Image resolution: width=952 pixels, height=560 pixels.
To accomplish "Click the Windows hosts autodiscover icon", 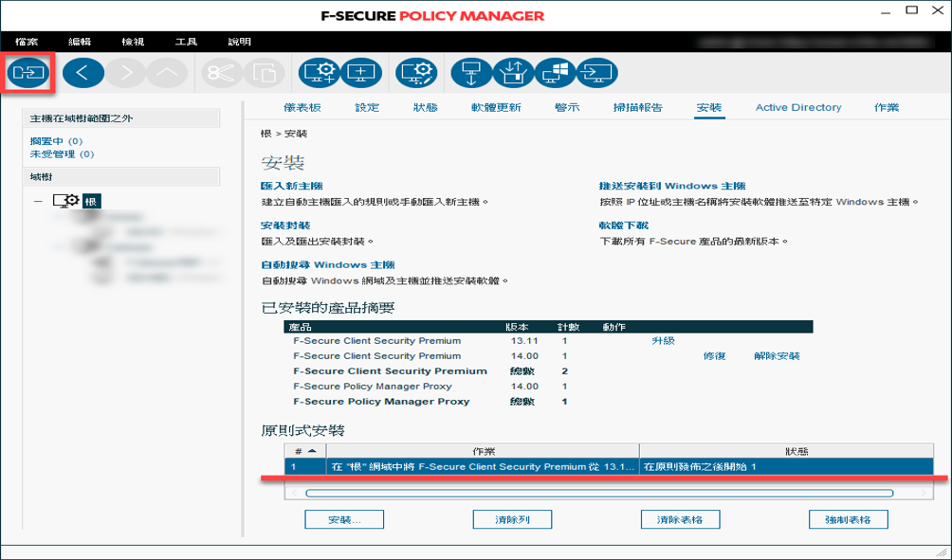I will tap(555, 73).
